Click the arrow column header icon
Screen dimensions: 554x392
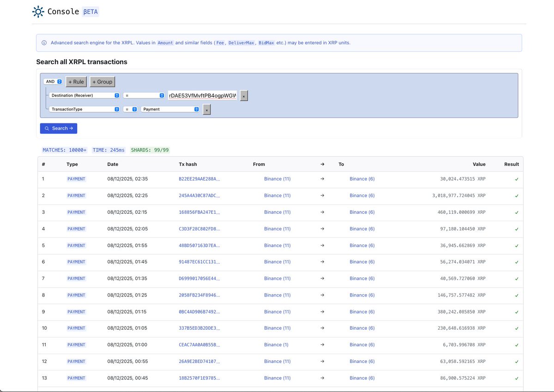tap(322, 164)
